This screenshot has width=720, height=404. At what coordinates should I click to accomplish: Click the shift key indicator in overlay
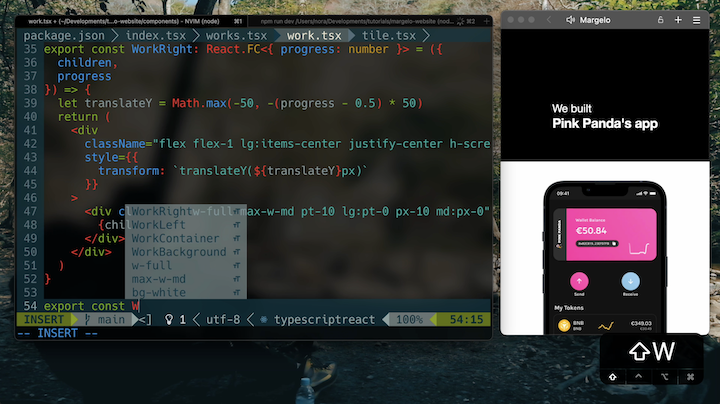pyautogui.click(x=611, y=377)
